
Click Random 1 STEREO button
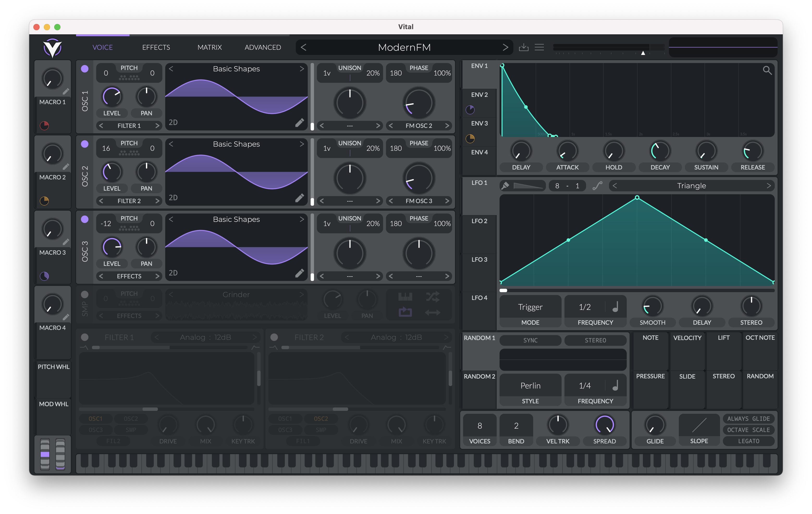[595, 340]
